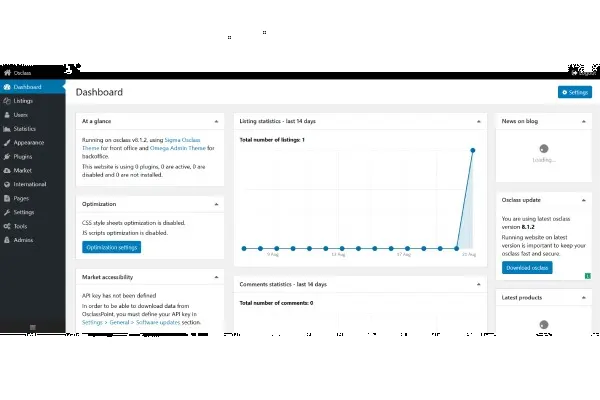
Task: Go to Users in the sidebar
Action: 20,115
